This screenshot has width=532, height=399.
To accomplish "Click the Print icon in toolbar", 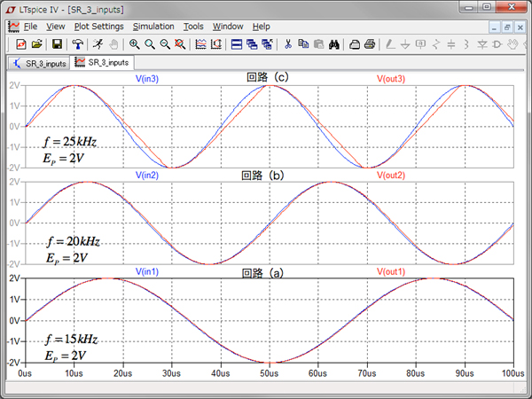I will coord(369,43).
